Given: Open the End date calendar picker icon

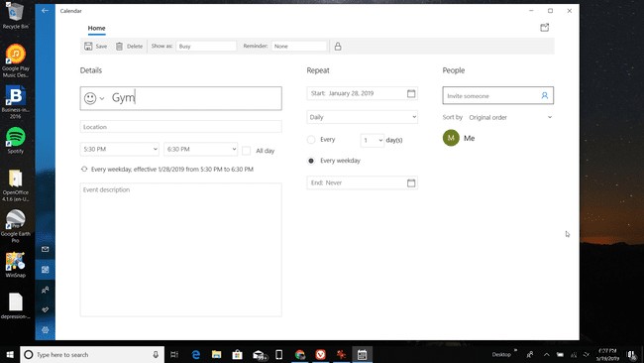Looking at the screenshot, I should coord(411,182).
